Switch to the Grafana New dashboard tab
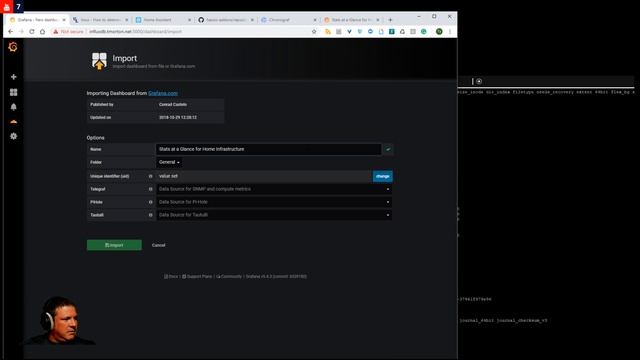This screenshot has height=360, width=640. pyautogui.click(x=37, y=20)
